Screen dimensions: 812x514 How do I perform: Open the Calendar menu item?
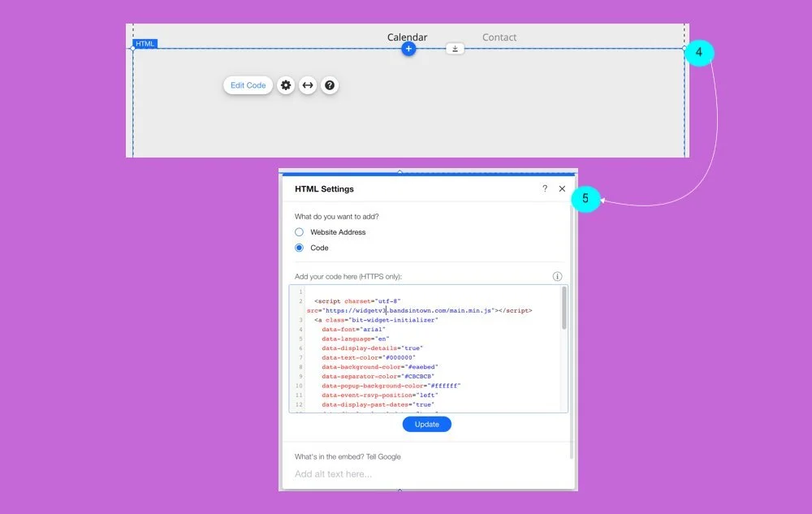407,37
